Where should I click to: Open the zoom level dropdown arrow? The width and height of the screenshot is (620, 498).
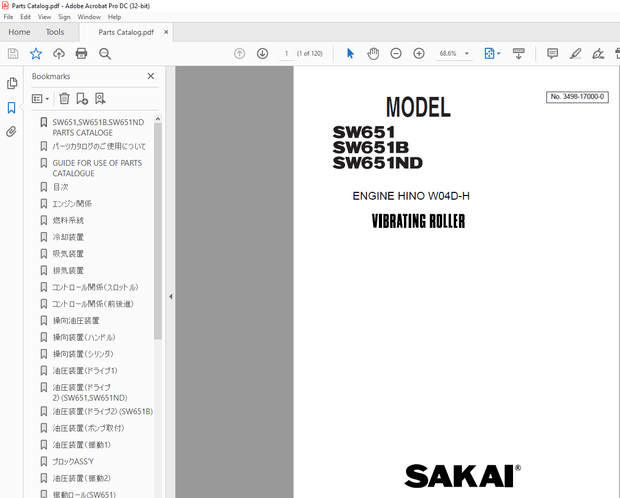click(467, 53)
